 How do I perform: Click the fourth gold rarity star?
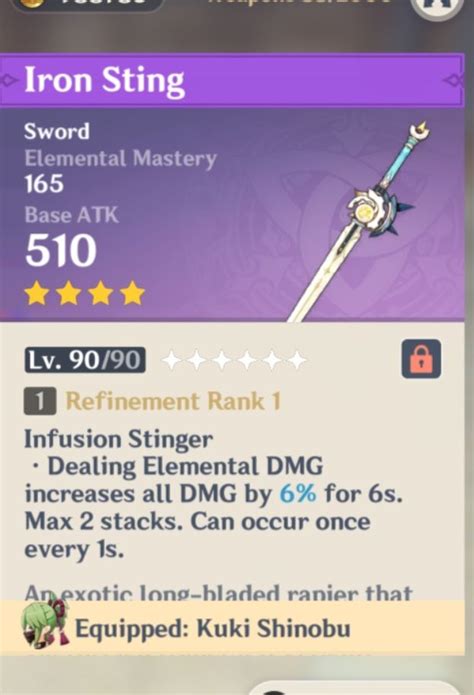click(x=133, y=294)
